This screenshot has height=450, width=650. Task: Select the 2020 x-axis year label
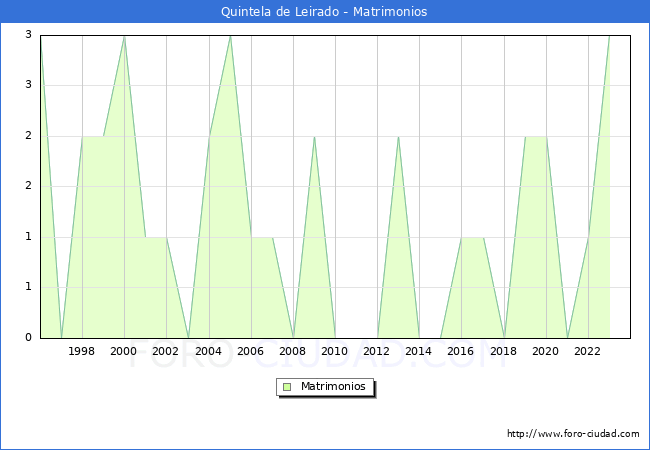click(546, 351)
